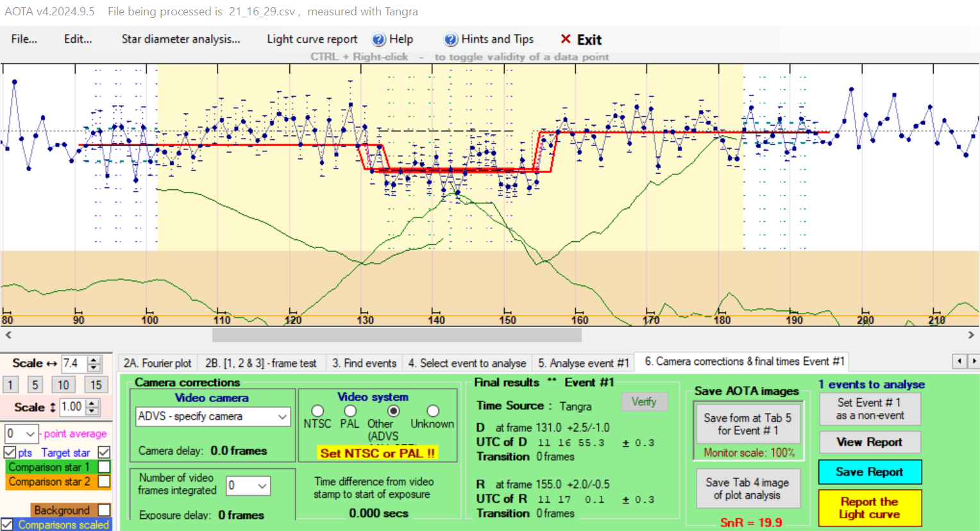Open the Video camera dropdown
The image size is (980, 531).
[282, 416]
